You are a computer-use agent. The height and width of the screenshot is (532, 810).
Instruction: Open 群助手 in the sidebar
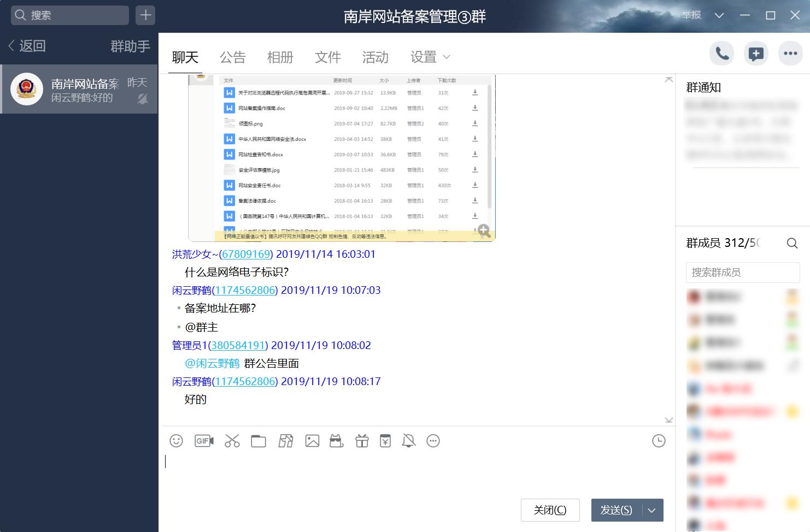coord(130,46)
